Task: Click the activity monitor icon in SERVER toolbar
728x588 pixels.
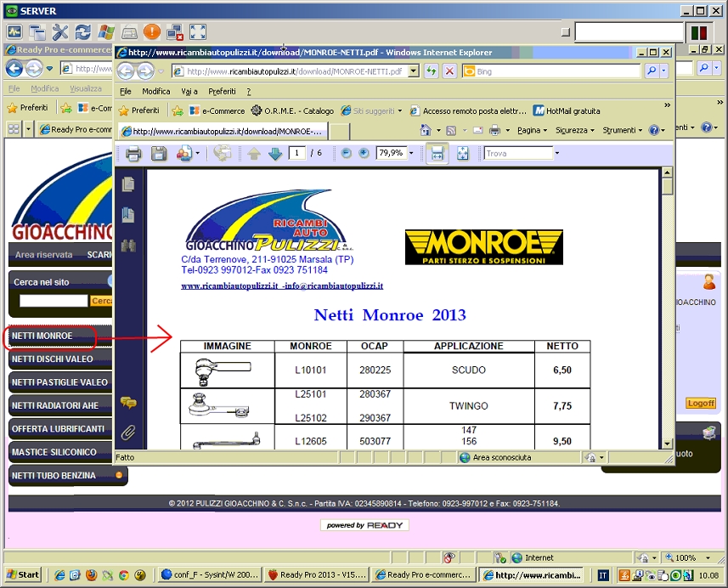Action: pyautogui.click(x=14, y=32)
